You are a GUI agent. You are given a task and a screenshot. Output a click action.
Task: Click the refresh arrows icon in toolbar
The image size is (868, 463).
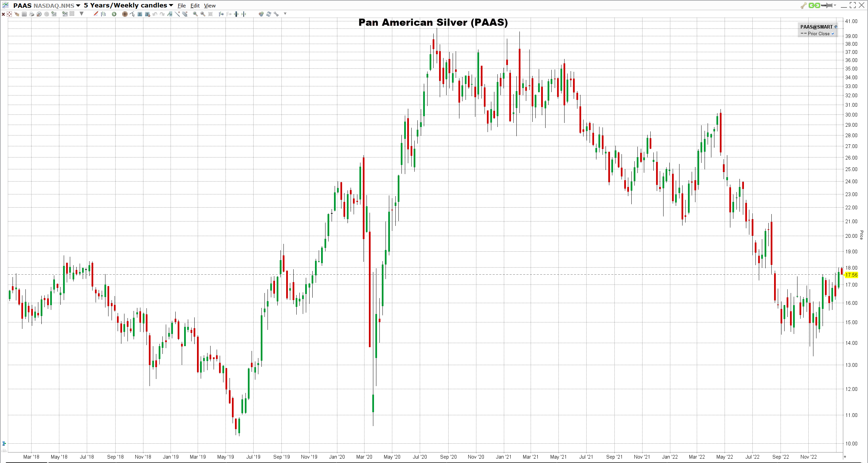(x=269, y=14)
